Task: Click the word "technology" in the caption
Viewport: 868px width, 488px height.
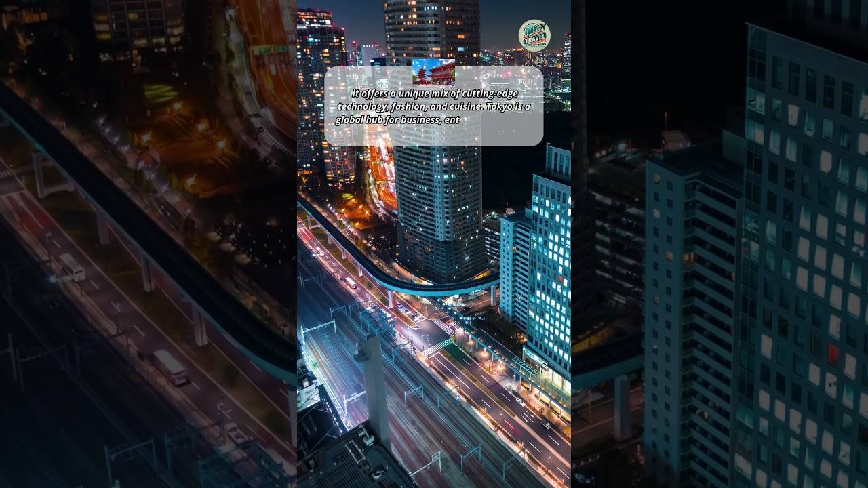Action: [x=363, y=107]
